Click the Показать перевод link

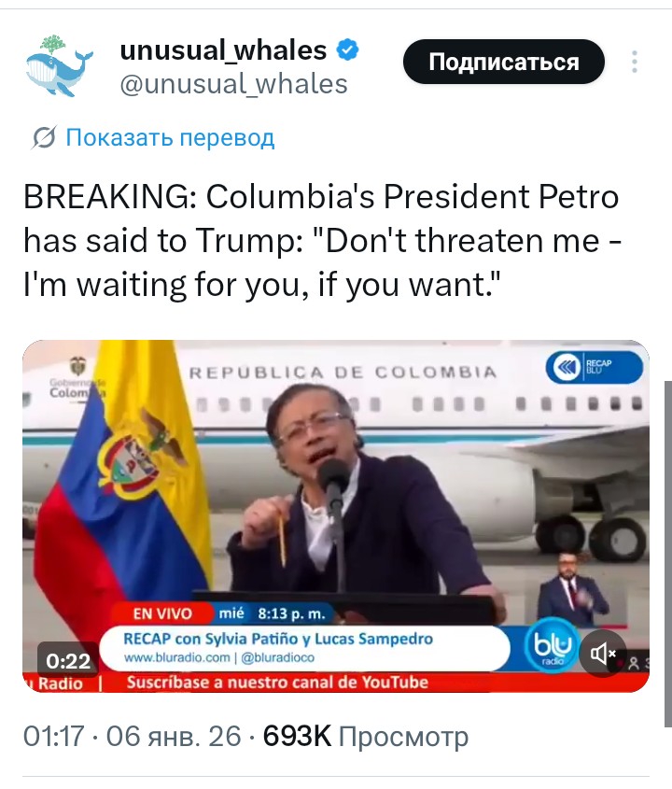170,137
